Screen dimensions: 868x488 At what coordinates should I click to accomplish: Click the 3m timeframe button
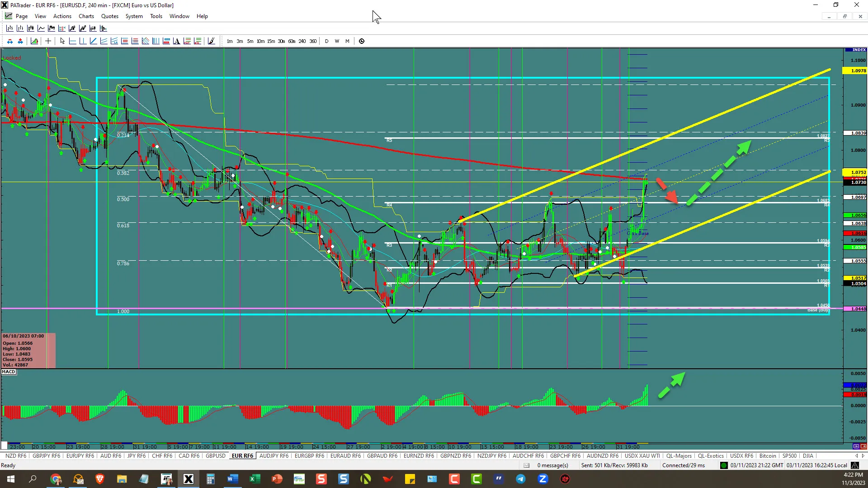coord(240,41)
